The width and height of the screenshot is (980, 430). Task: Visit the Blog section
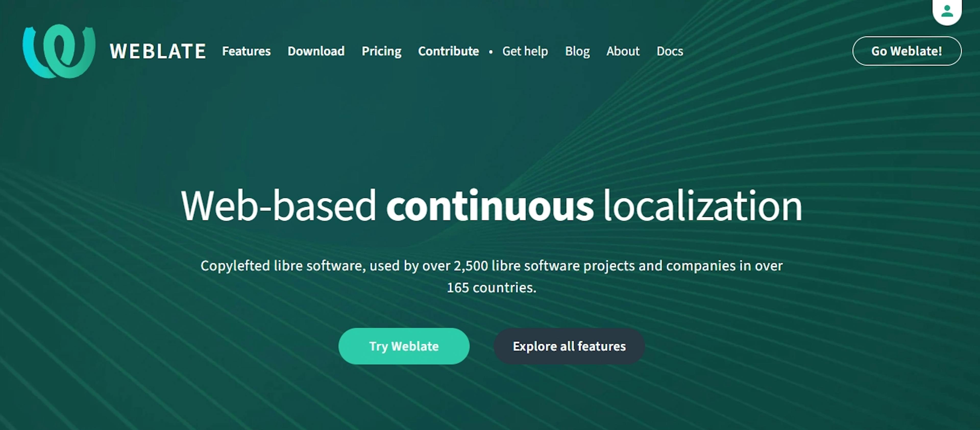[577, 51]
